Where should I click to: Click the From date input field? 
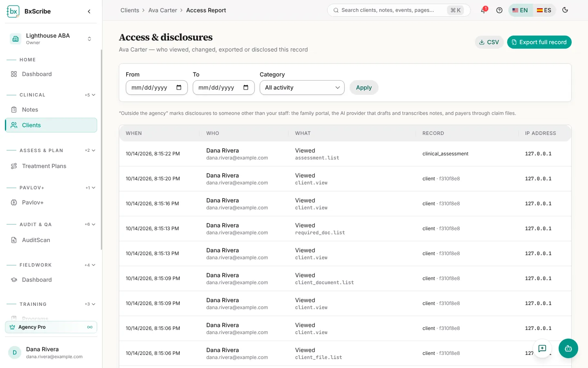pyautogui.click(x=157, y=88)
